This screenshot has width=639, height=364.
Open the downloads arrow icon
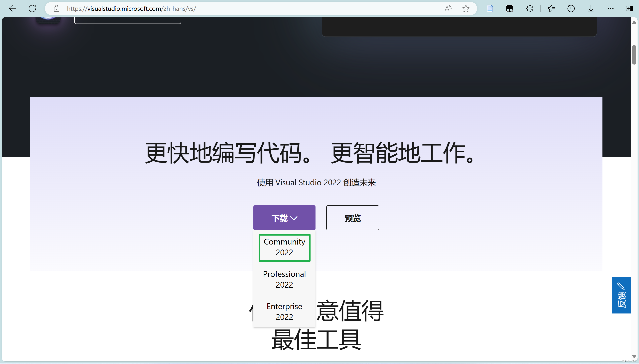pos(591,9)
